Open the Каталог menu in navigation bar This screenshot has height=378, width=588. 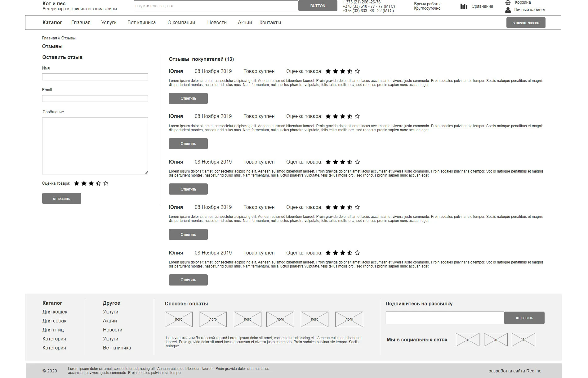52,23
